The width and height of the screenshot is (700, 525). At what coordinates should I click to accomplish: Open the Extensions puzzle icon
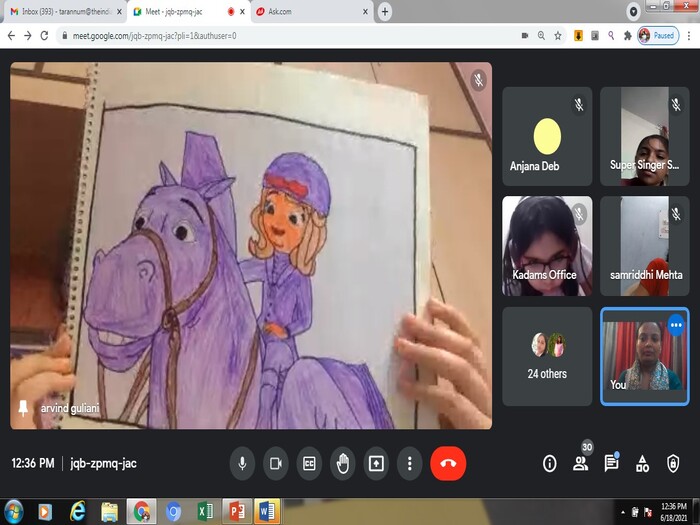[x=628, y=36]
